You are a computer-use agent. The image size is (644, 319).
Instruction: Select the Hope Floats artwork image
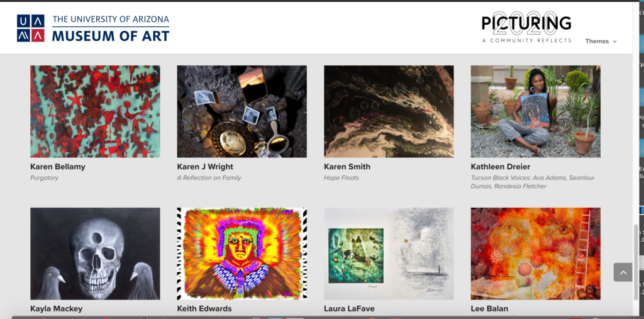(389, 111)
